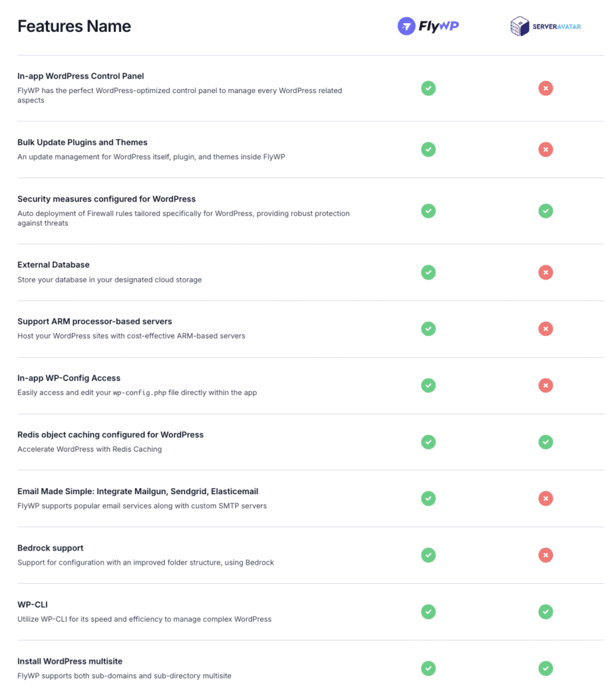This screenshot has height=695, width=616.
Task: Click the Bedrock support feature title
Action: (x=50, y=548)
